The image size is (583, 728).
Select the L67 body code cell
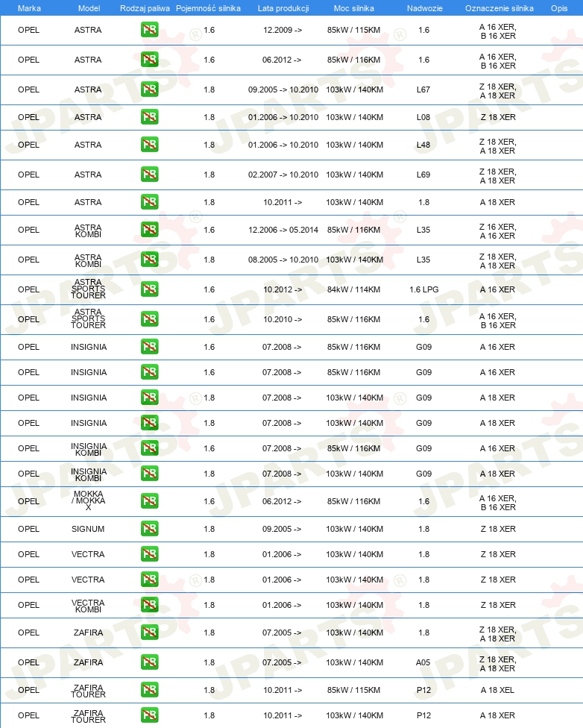point(423,90)
